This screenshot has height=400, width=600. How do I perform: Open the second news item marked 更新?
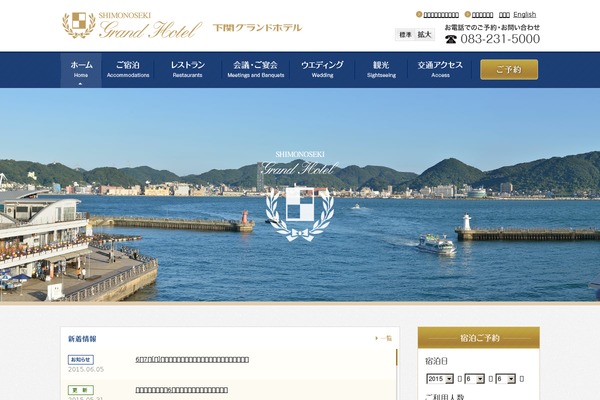click(x=182, y=390)
